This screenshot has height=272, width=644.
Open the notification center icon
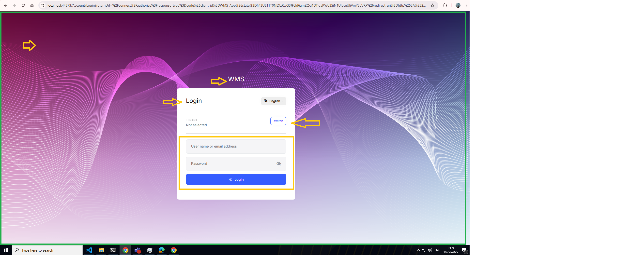[464, 250]
